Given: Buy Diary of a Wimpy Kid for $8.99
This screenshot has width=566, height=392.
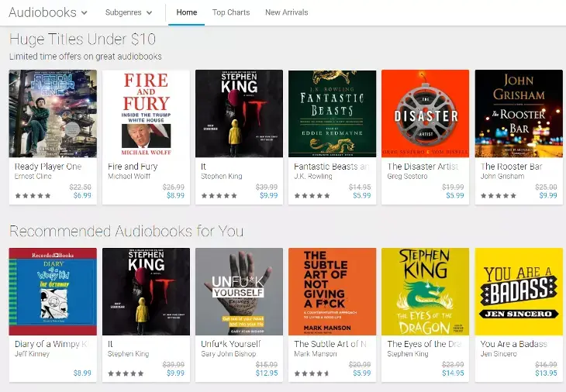Looking at the screenshot, I should click(82, 373).
